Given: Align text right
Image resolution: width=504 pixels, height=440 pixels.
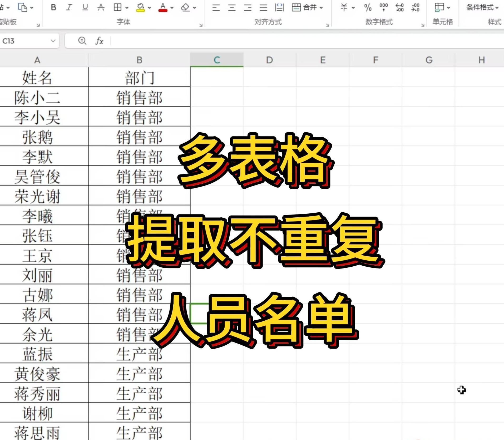Looking at the screenshot, I should 248,8.
